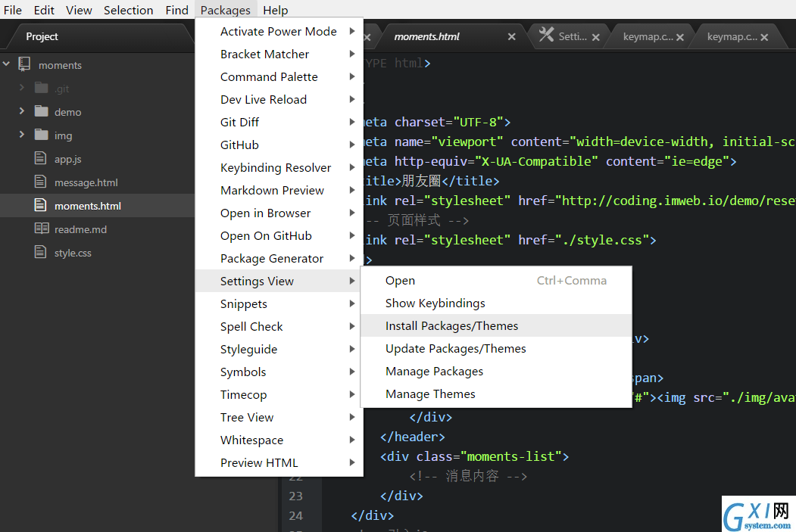
Task: Open the Selection menu
Action: coord(129,10)
